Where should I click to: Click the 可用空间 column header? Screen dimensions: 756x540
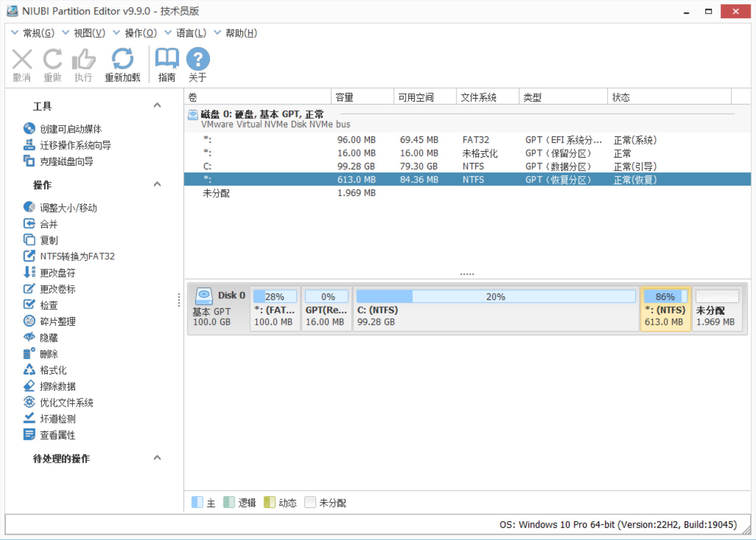pyautogui.click(x=425, y=97)
